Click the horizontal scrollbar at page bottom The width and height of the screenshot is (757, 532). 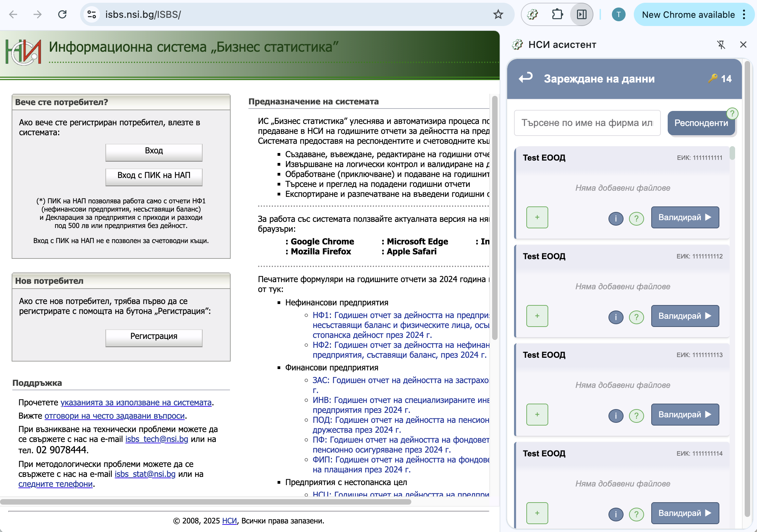click(205, 502)
